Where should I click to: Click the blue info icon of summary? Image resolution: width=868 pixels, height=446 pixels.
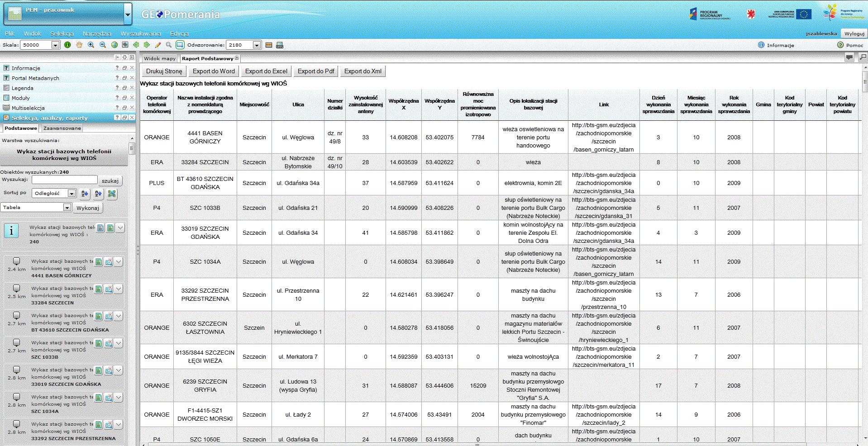click(11, 231)
